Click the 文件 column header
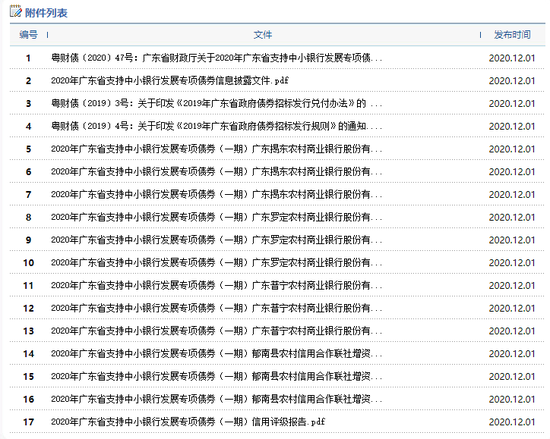This screenshot has width=550, height=439. [x=263, y=35]
